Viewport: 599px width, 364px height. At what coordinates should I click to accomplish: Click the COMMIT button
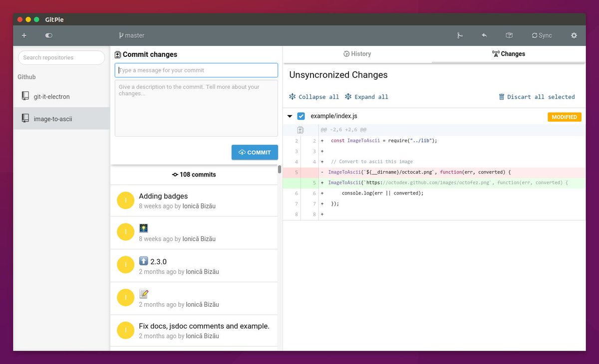(255, 152)
